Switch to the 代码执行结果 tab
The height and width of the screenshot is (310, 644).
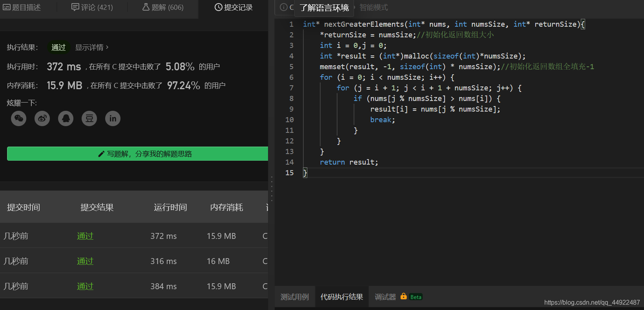pos(342,297)
